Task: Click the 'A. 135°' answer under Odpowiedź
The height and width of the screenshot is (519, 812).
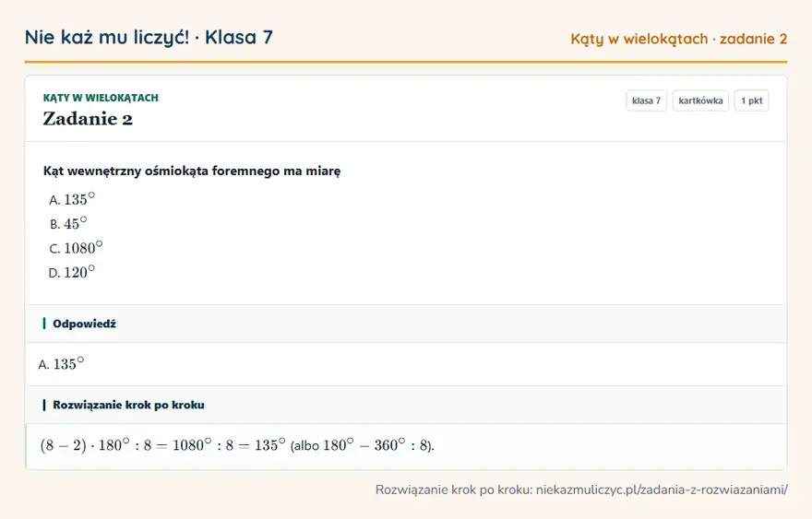Action: [61, 364]
